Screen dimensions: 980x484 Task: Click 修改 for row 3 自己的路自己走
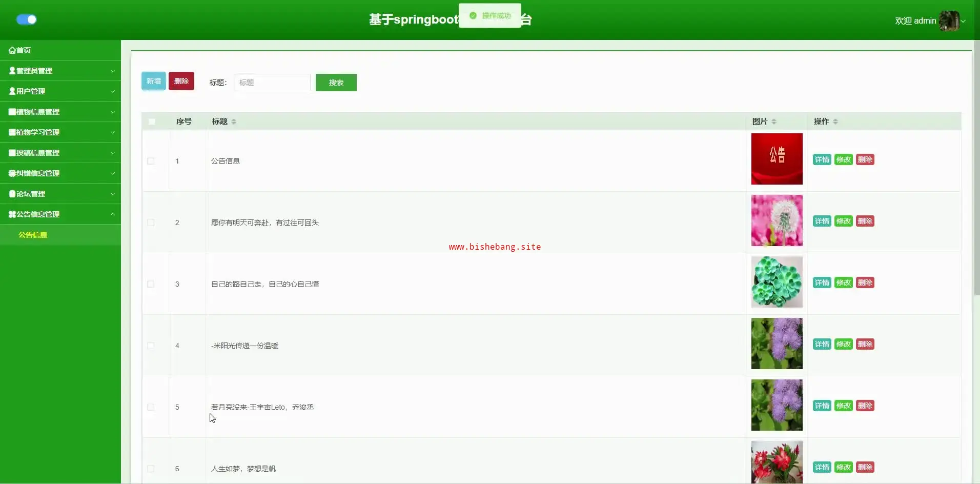click(x=844, y=283)
